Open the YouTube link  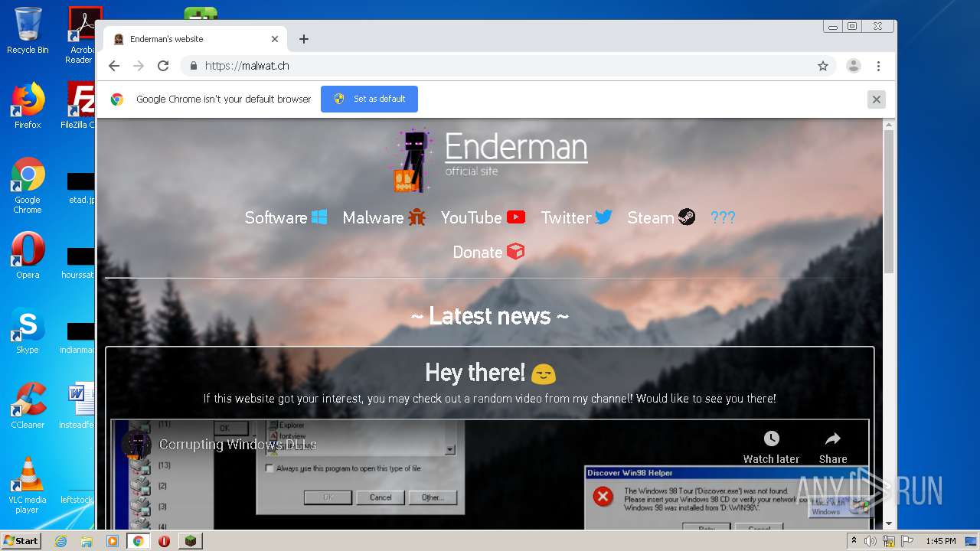pos(471,217)
